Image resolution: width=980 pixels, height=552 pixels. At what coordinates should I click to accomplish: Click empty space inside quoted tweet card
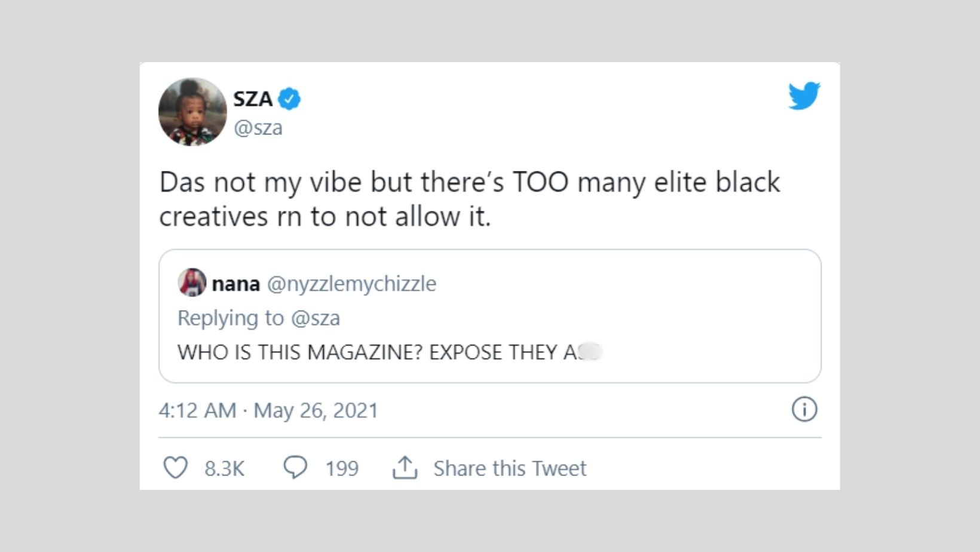click(687, 317)
